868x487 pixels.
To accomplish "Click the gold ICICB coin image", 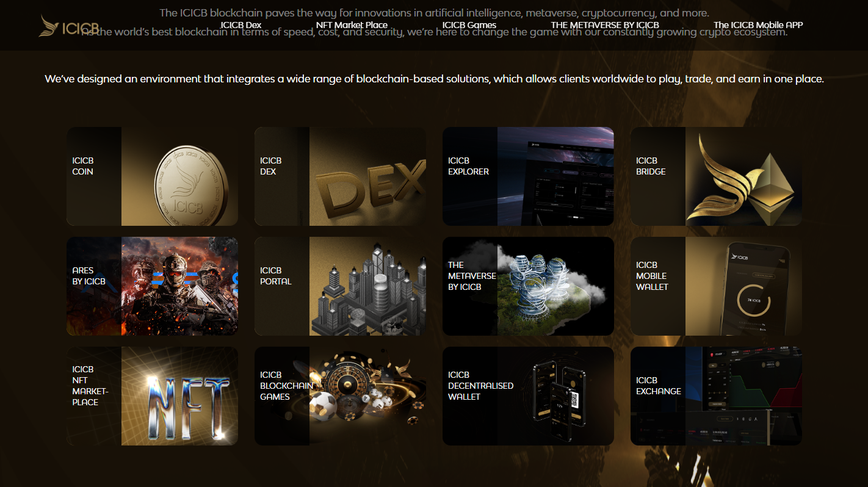I will pos(179,176).
